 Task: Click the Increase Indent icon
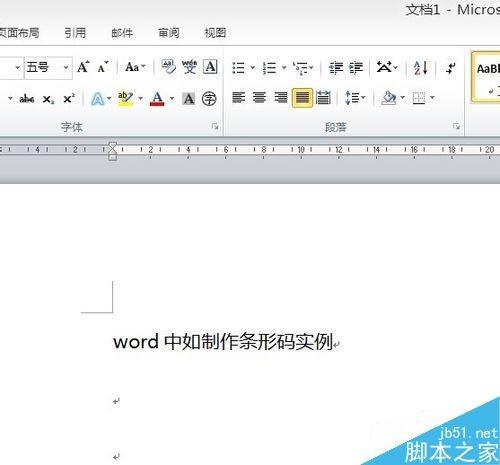(356, 68)
